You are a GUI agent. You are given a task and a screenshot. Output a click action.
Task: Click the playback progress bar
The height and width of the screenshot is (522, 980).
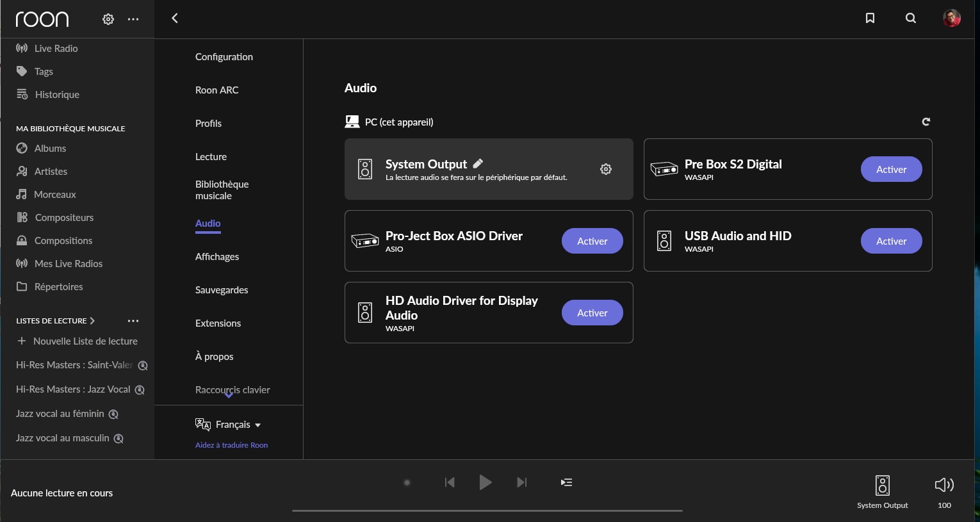pos(487,510)
